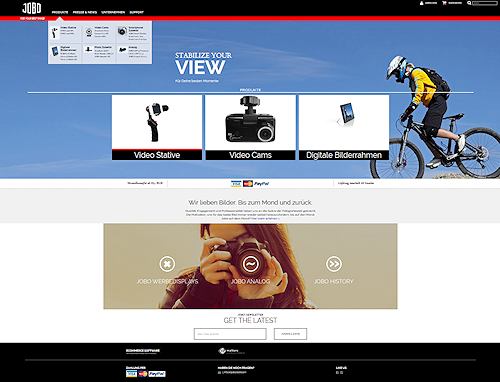Image resolution: width=500 pixels, height=382 pixels.
Task: Click the search magnifier icon
Action: [469, 3]
